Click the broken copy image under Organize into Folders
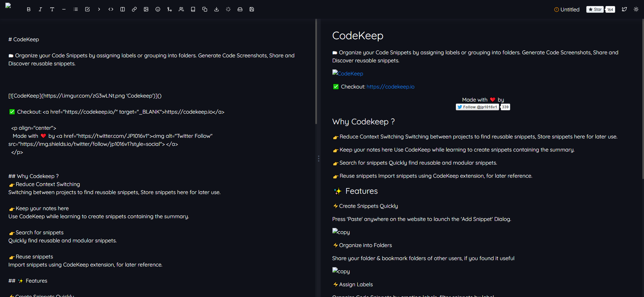Image resolution: width=644 pixels, height=297 pixels. 341,271
